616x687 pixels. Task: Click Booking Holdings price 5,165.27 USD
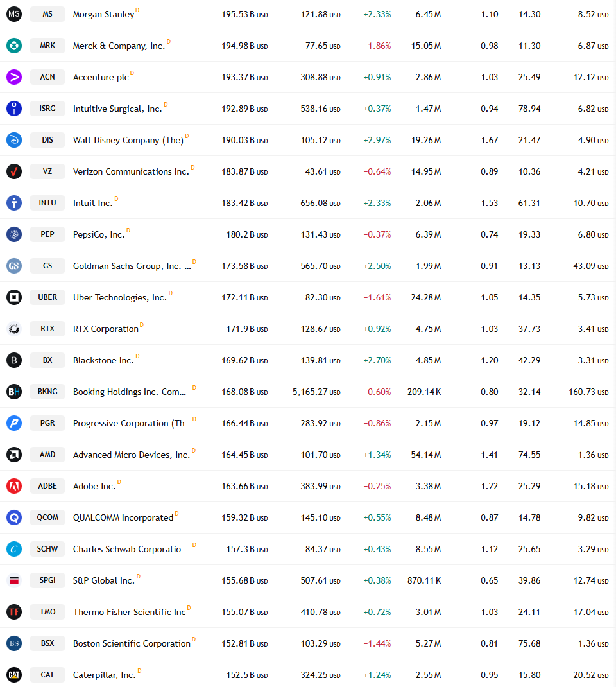point(316,392)
